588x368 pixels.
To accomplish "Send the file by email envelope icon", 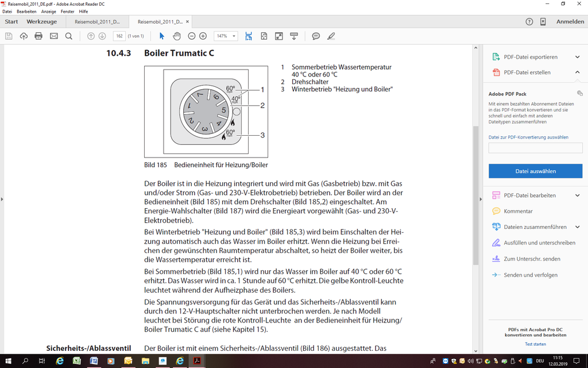I will [x=54, y=36].
